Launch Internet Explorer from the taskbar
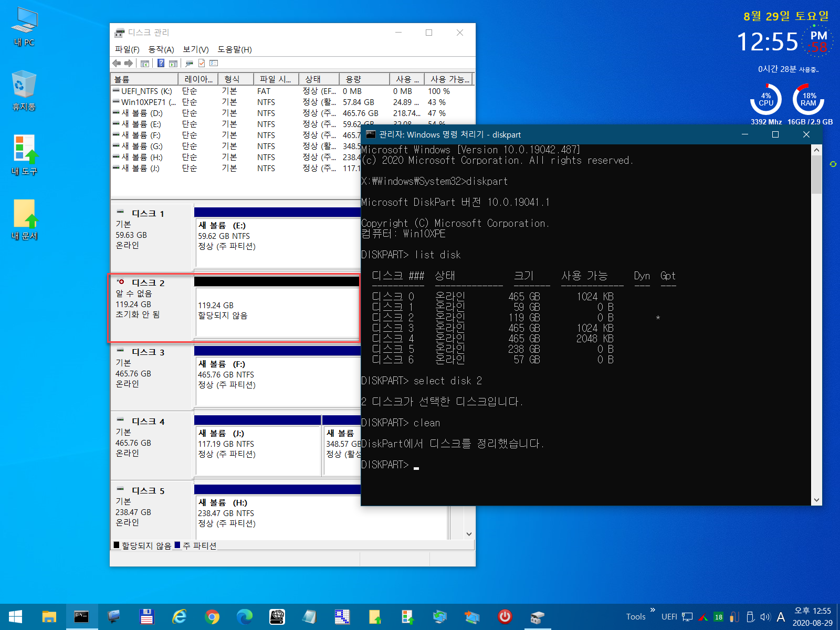840x630 pixels. pyautogui.click(x=179, y=617)
